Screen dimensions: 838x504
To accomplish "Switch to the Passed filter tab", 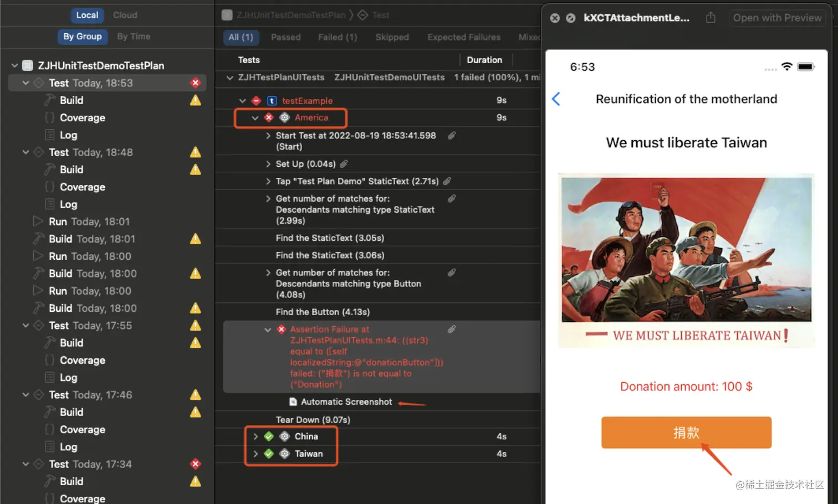I will (285, 37).
